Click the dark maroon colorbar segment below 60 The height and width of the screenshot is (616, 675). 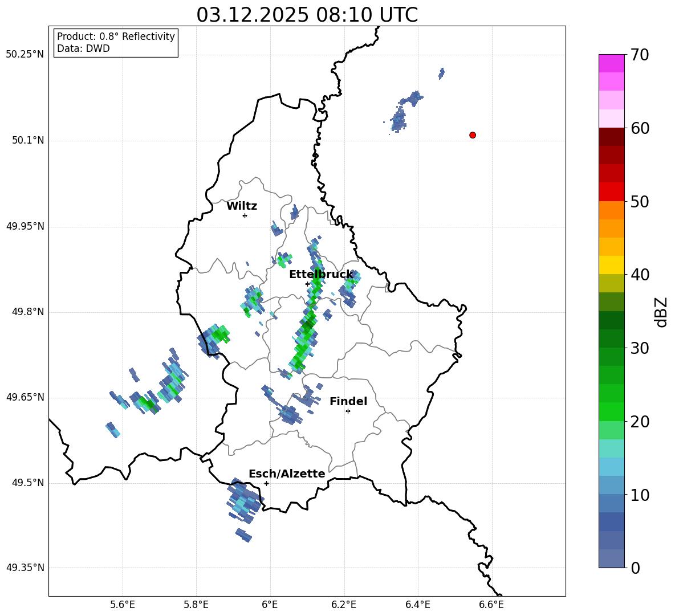(x=611, y=137)
